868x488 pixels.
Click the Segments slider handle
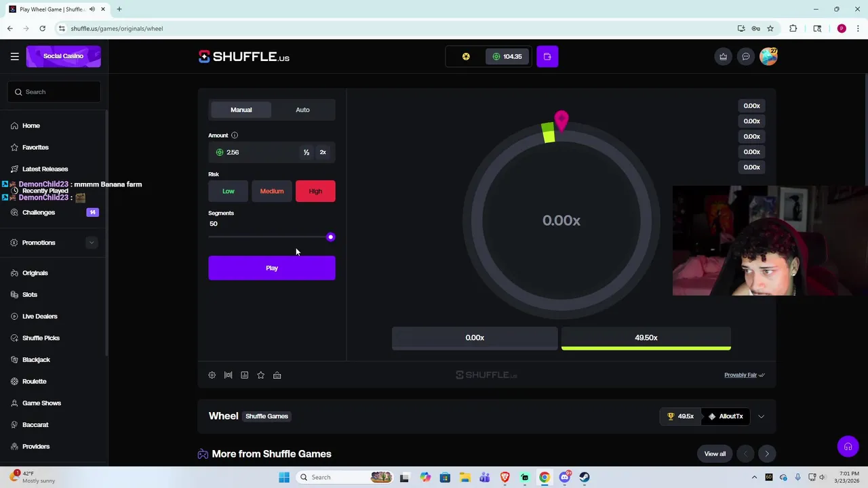click(330, 237)
